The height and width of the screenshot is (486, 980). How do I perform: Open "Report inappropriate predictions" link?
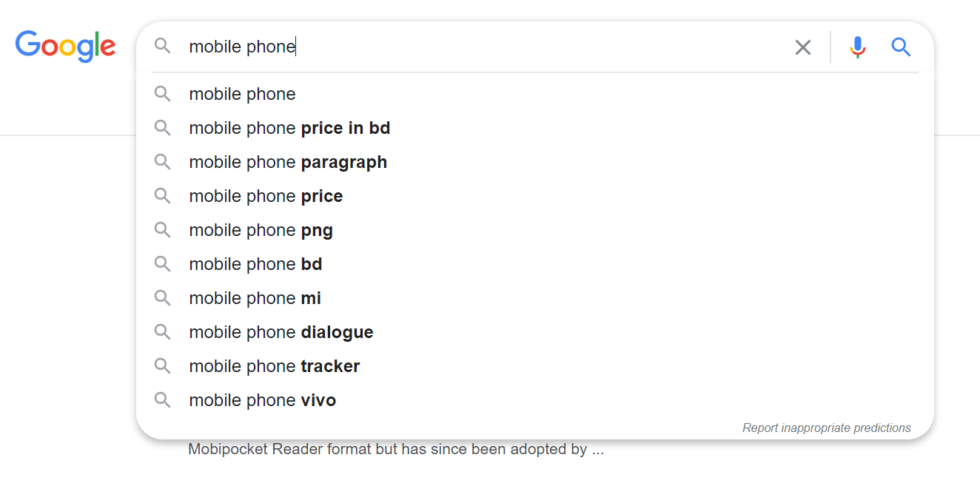click(827, 428)
